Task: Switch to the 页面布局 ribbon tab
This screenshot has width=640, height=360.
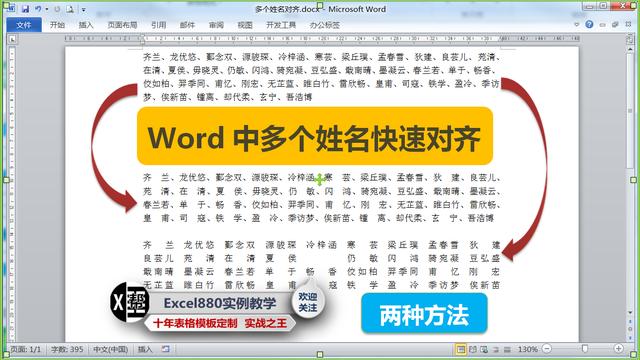Action: pyautogui.click(x=122, y=25)
